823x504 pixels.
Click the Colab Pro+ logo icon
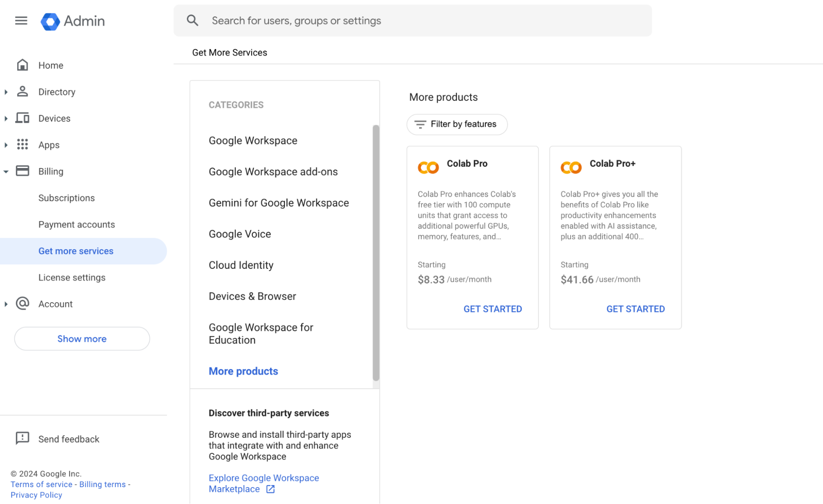571,168
